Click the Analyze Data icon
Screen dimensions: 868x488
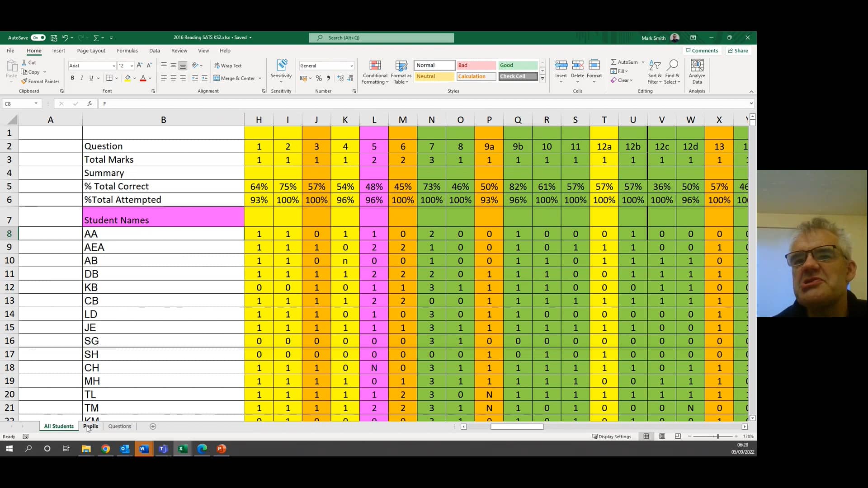coord(697,71)
